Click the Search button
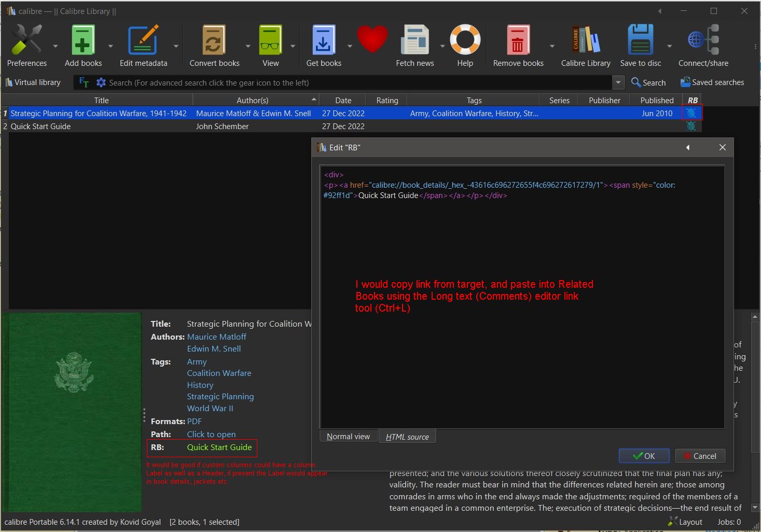Image resolution: width=761 pixels, height=532 pixels. [x=648, y=82]
